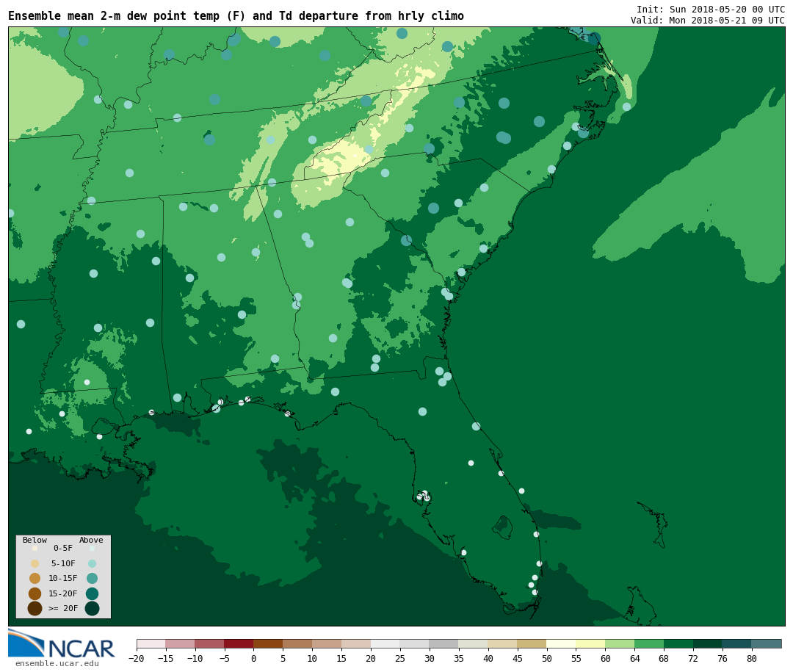
Task: Click the below >= 20F darkest brown circle
Action: pos(35,609)
